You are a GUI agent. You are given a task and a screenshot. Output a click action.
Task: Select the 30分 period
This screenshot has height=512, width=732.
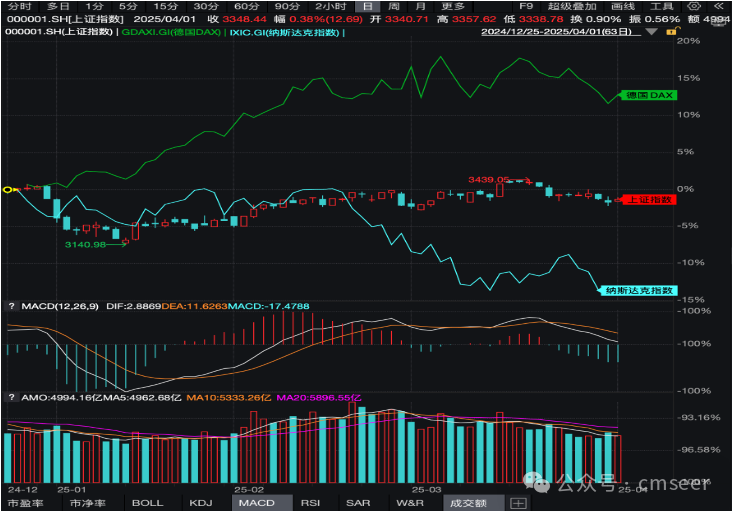(x=206, y=6)
